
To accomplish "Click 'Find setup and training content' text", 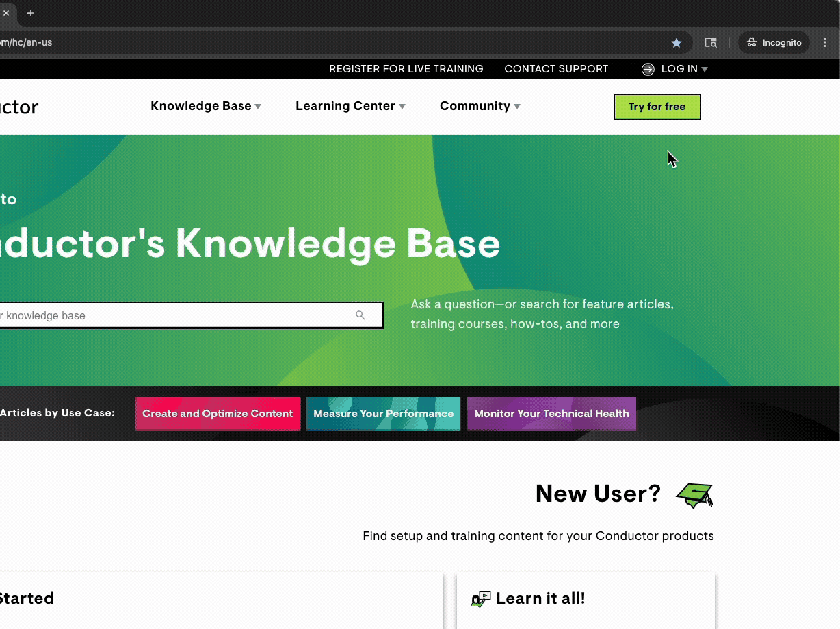I will tap(538, 536).
